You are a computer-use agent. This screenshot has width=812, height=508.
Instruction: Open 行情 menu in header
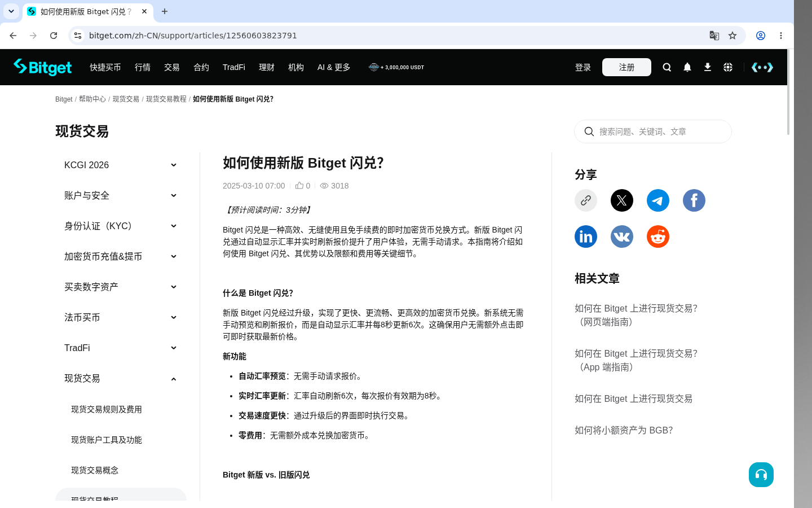143,67
